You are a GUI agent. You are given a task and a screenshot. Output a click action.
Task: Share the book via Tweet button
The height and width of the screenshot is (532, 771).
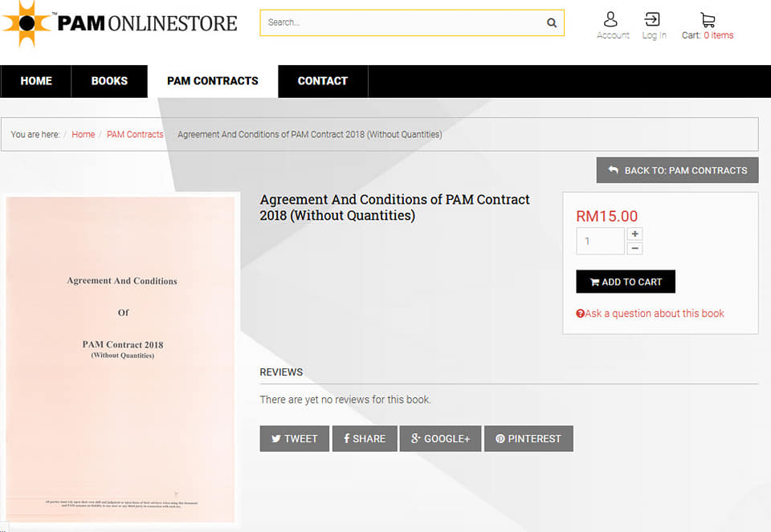(x=294, y=438)
